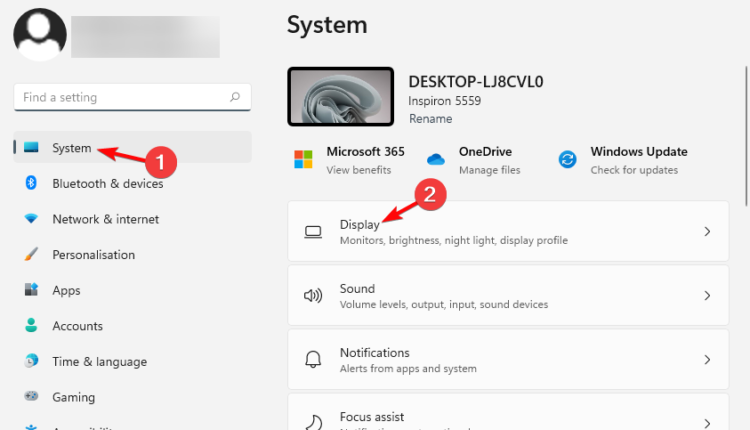This screenshot has width=750, height=430.
Task: Open the Gaming sidebar section
Action: pyautogui.click(x=72, y=397)
